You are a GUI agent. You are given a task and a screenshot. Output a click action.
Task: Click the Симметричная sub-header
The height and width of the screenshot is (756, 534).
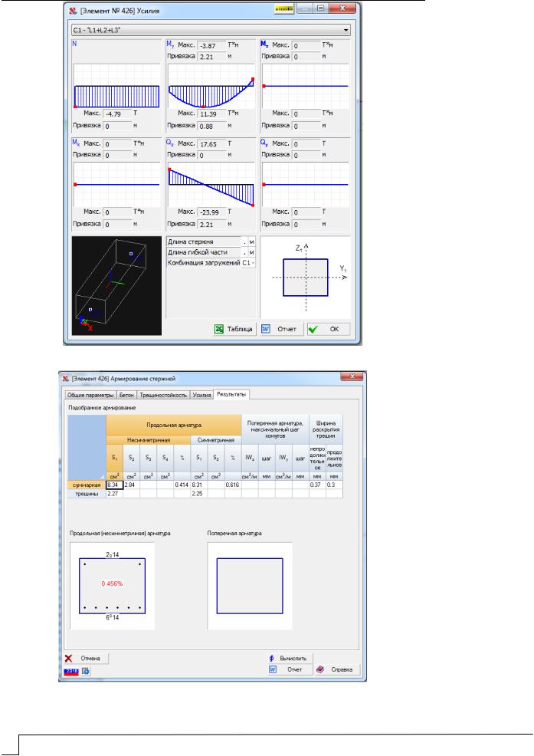tap(216, 440)
